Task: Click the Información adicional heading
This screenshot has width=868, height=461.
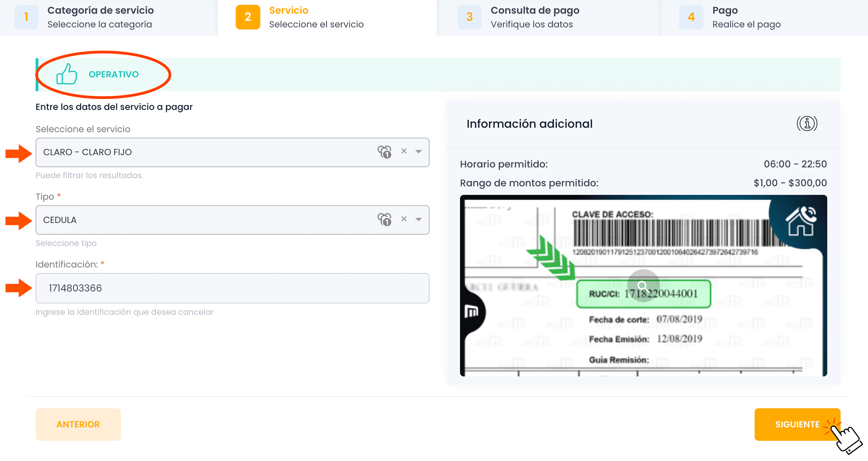Action: click(x=530, y=124)
